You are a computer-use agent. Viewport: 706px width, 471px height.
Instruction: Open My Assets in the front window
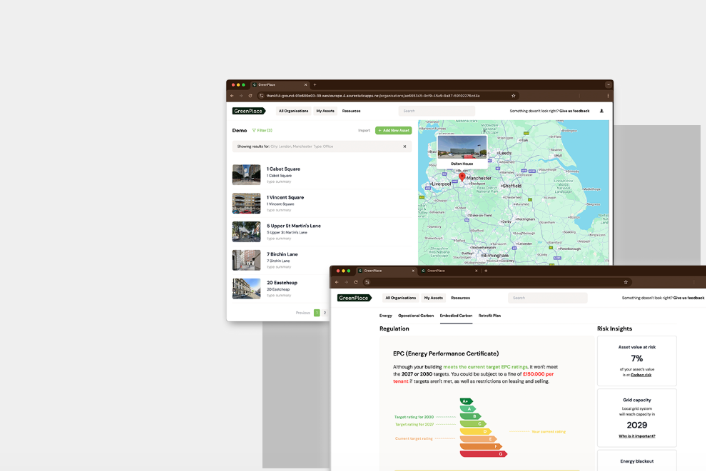coord(433,298)
